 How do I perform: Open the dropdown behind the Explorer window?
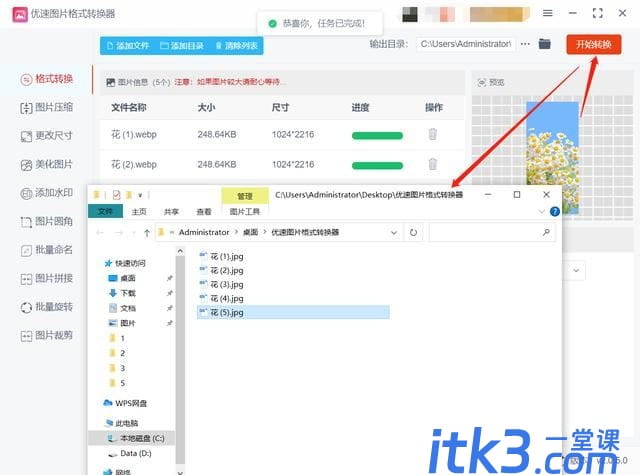click(576, 271)
